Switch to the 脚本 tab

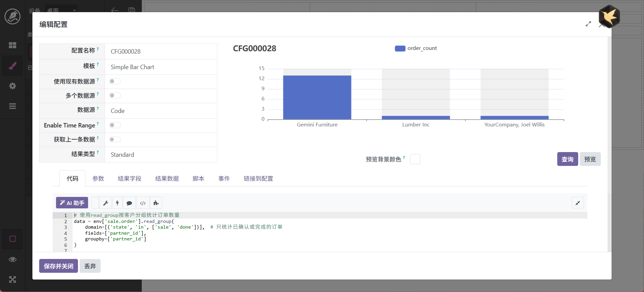pos(198,179)
